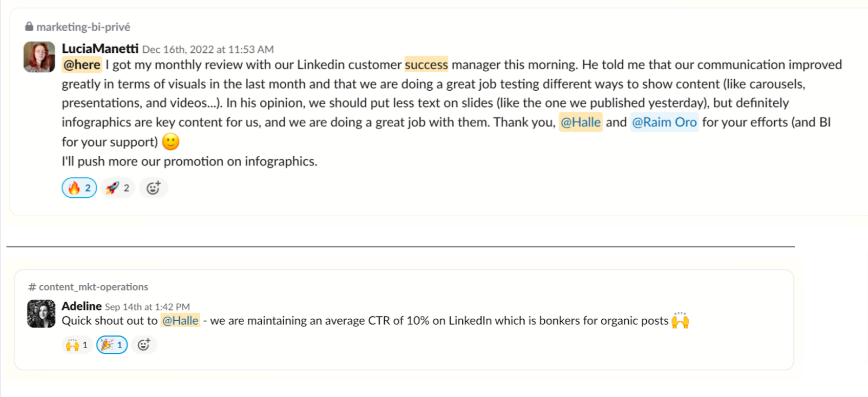This screenshot has width=868, height=397.
Task: Toggle the fire emoji reaction
Action: [x=79, y=188]
